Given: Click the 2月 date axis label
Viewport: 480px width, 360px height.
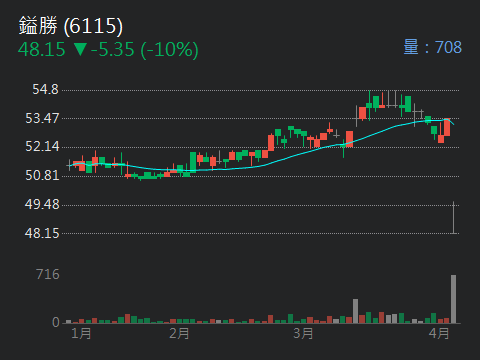Looking at the screenshot, I should (x=179, y=333).
